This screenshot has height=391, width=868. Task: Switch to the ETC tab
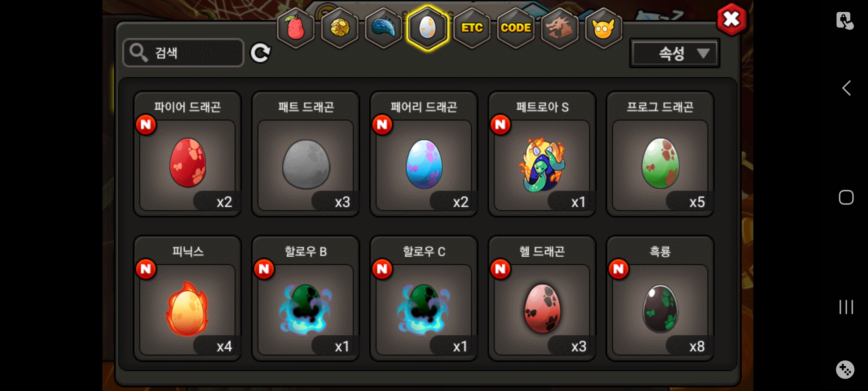click(x=472, y=28)
